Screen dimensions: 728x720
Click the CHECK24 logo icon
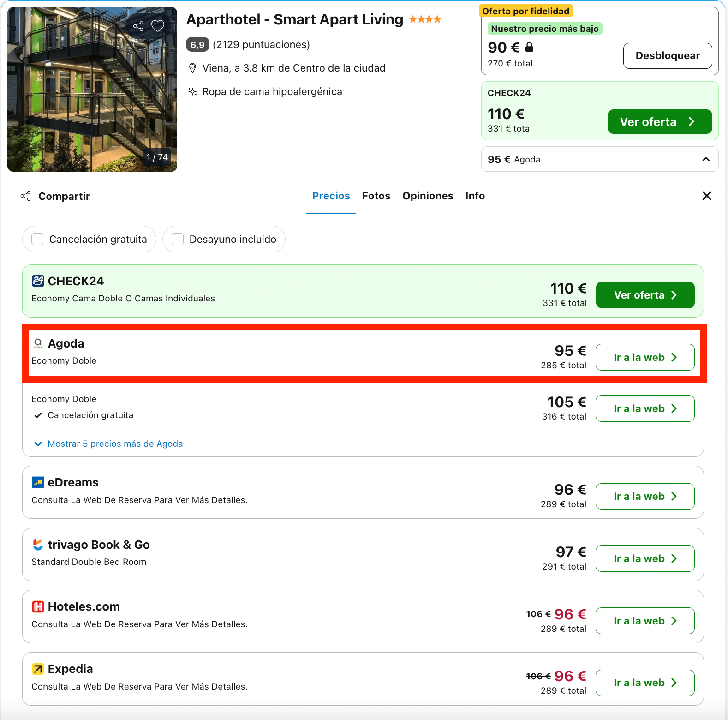(x=38, y=281)
